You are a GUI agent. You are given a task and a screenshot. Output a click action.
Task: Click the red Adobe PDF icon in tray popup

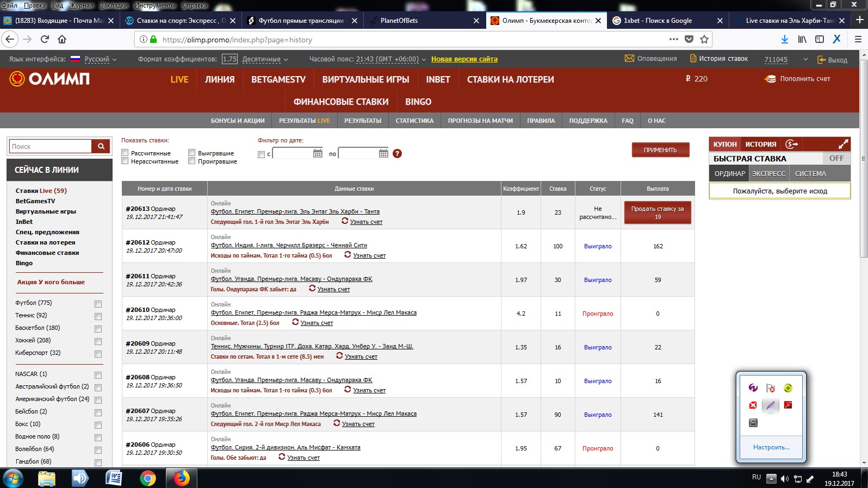tap(788, 405)
